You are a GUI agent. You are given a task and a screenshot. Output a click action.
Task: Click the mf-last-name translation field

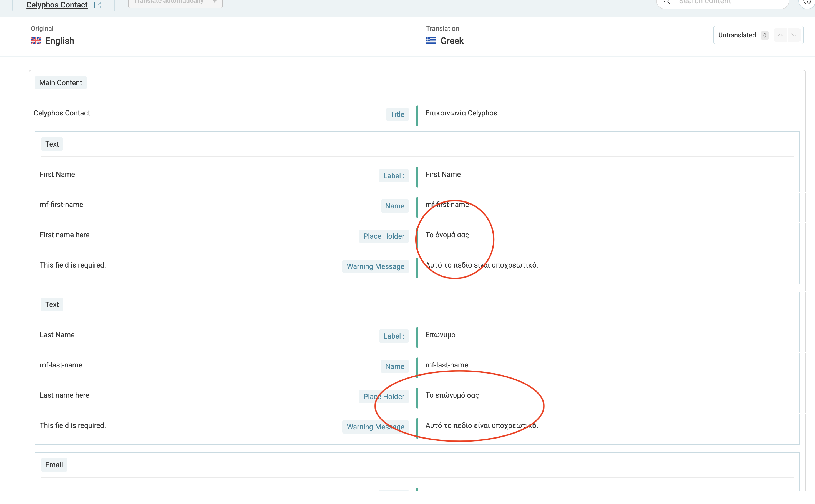tap(447, 365)
